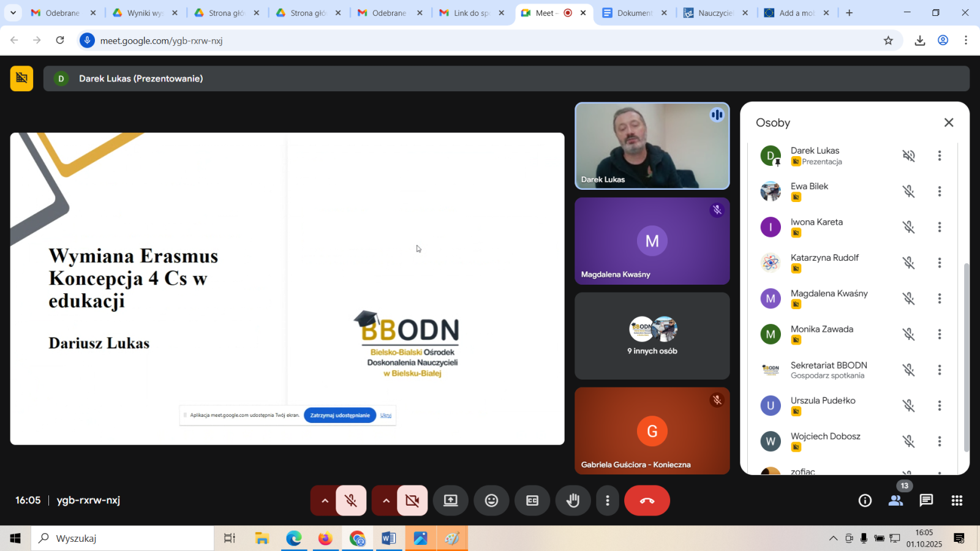Open the chat messages panel icon
The height and width of the screenshot is (551, 980).
pyautogui.click(x=926, y=501)
